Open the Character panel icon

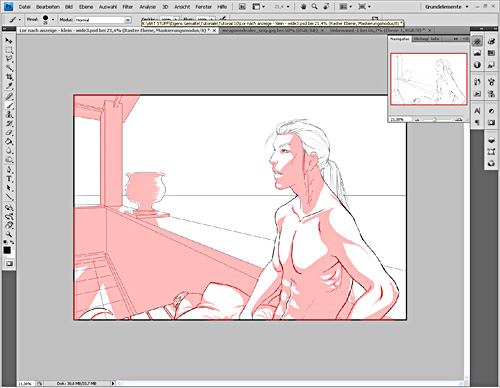[477, 111]
